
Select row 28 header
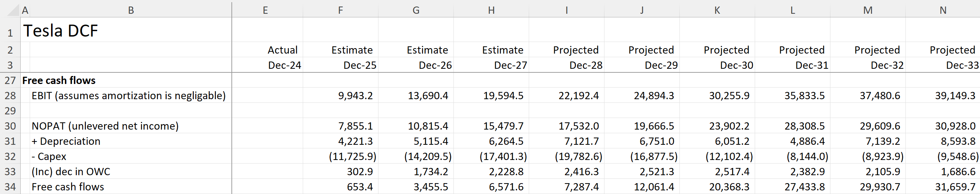point(10,96)
